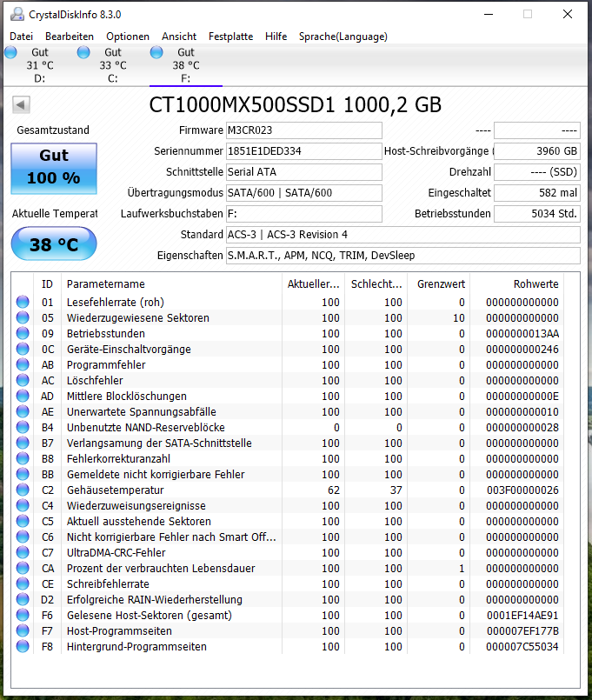
Task: Click the Grenzwert column header
Action: [438, 284]
